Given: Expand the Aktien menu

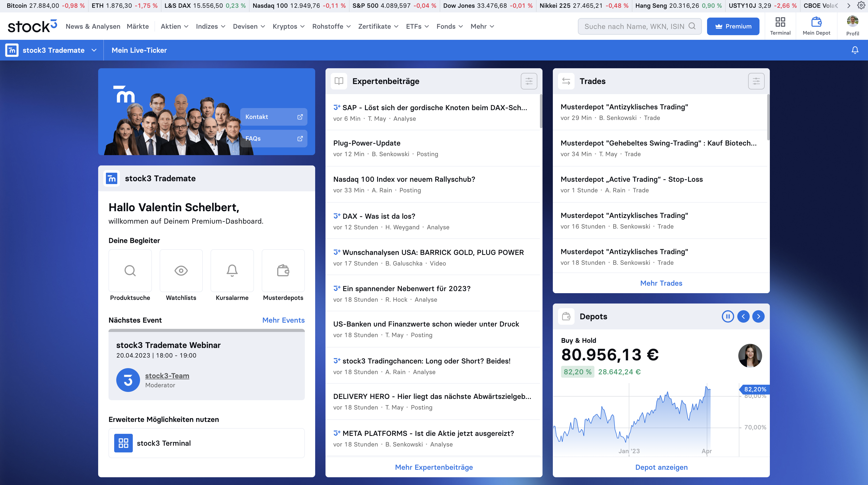Looking at the screenshot, I should [x=175, y=26].
